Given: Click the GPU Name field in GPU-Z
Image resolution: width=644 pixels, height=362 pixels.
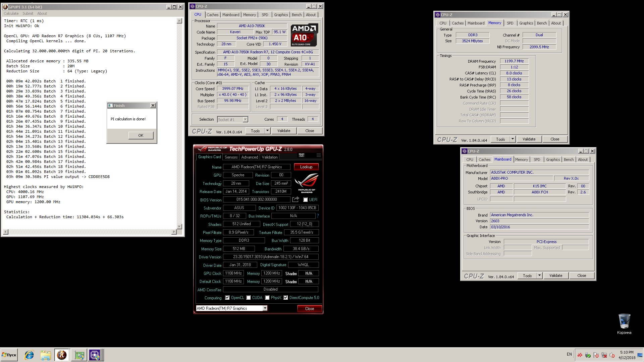Looking at the screenshot, I should 257,167.
